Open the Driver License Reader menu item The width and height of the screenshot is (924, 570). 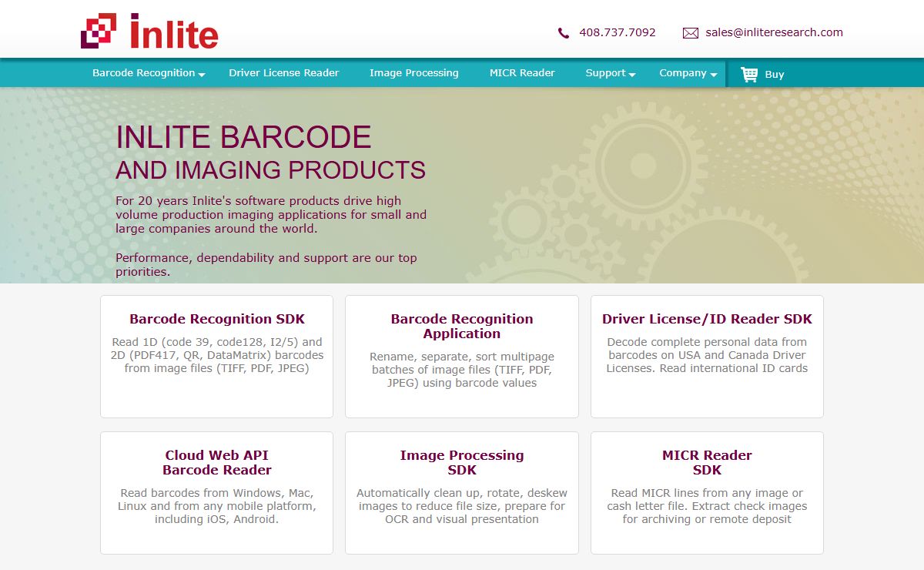point(284,73)
